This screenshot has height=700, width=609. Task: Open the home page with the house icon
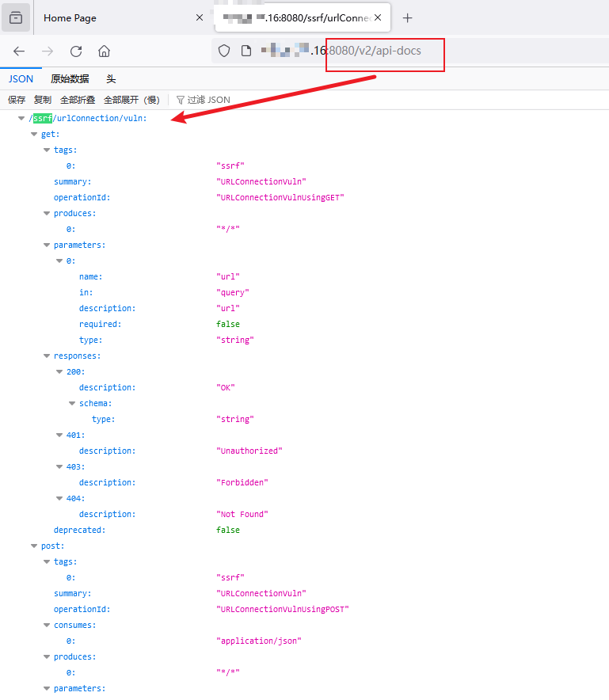tap(104, 51)
